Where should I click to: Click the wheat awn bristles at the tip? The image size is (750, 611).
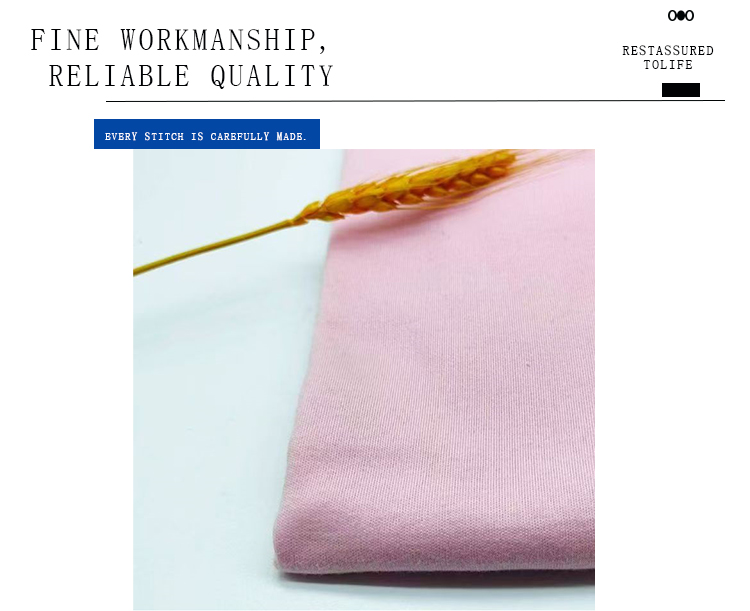point(550,156)
